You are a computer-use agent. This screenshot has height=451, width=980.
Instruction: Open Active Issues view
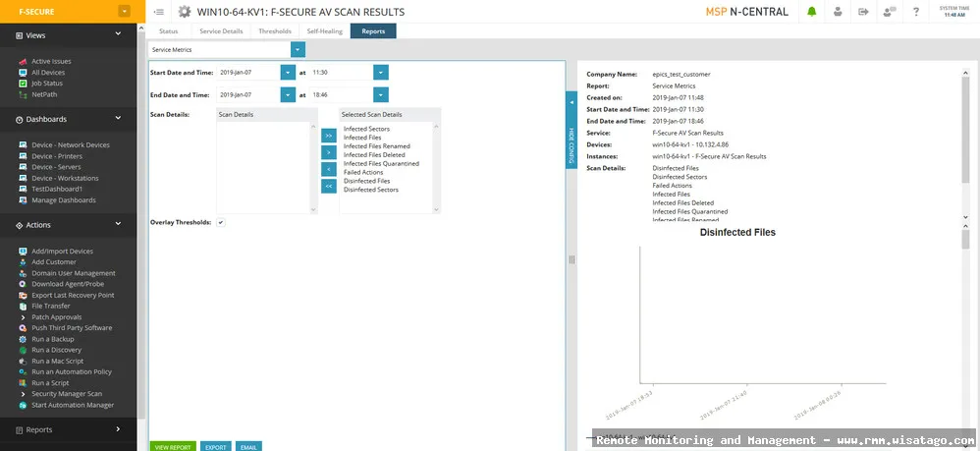51,61
